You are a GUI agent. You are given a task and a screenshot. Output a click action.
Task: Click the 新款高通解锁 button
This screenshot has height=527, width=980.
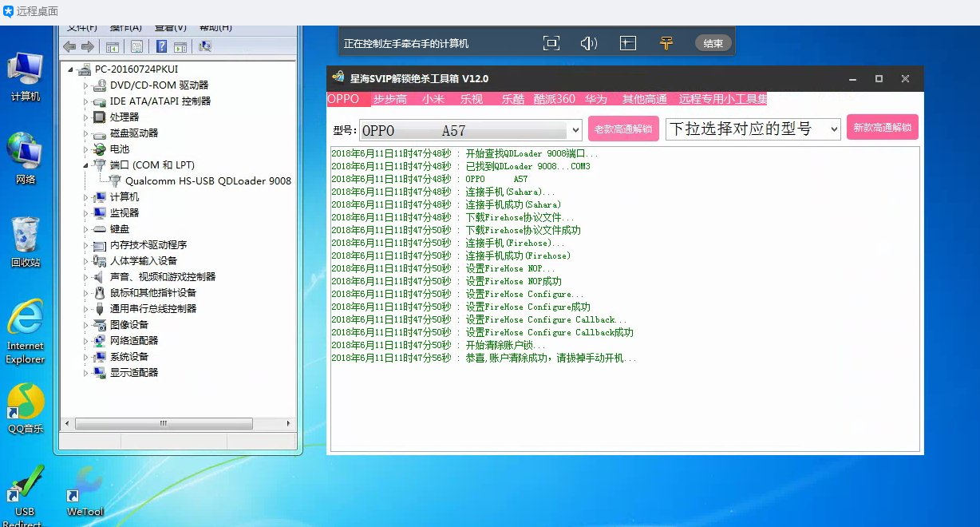pos(883,127)
